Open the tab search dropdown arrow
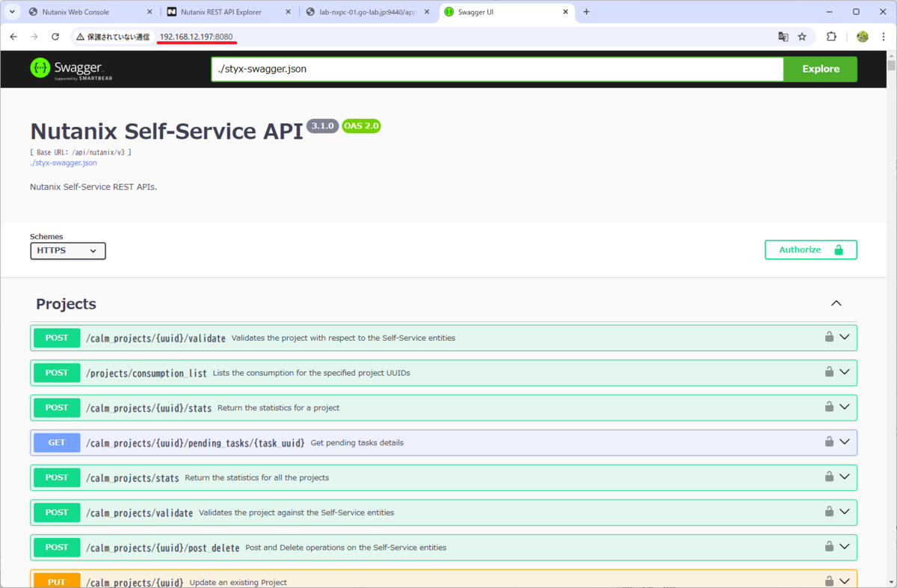Image resolution: width=897 pixels, height=588 pixels. [13, 12]
